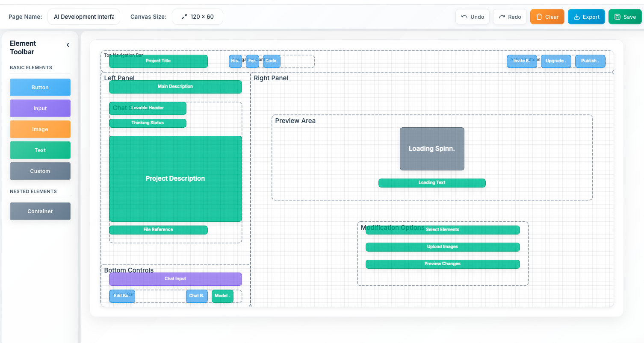Viewport: 644px width, 343px height.
Task: Select the Image element in the toolbar
Action: [40, 129]
